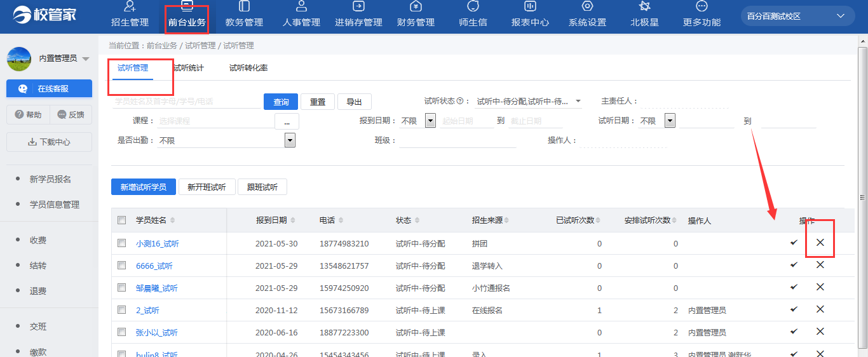Focus the student name/phone search field
Image resolution: width=868 pixels, height=357 pixels.
(186, 101)
